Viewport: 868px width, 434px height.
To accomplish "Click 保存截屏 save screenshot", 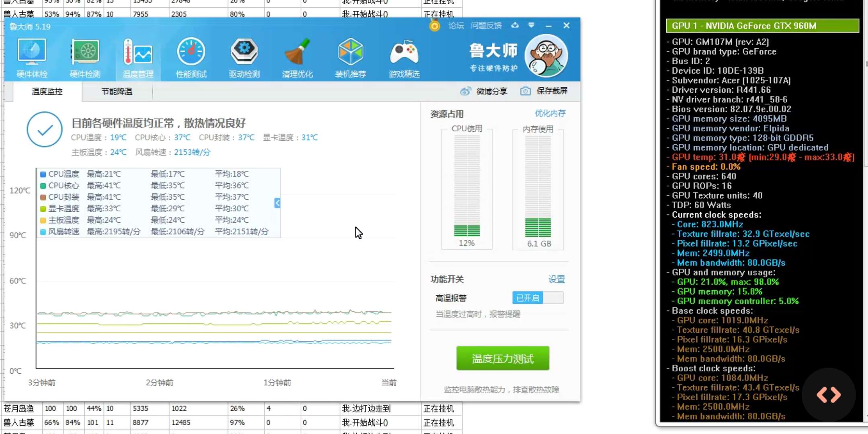I will 552,91.
